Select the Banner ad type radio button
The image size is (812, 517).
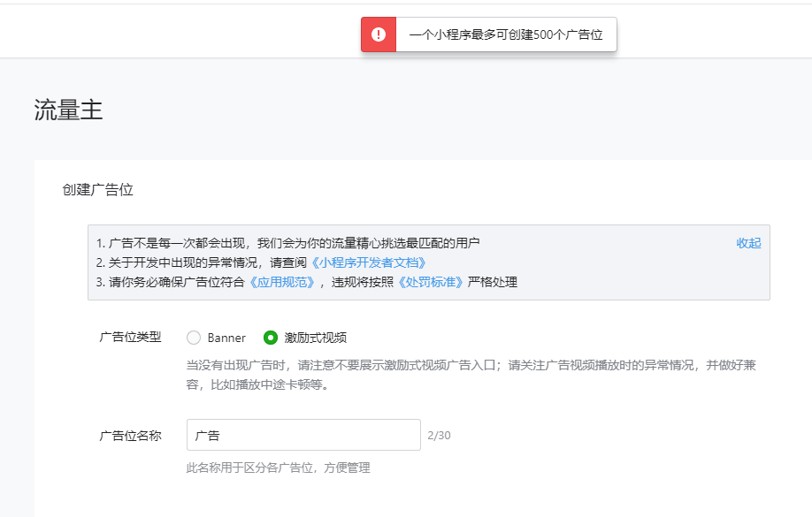(194, 338)
